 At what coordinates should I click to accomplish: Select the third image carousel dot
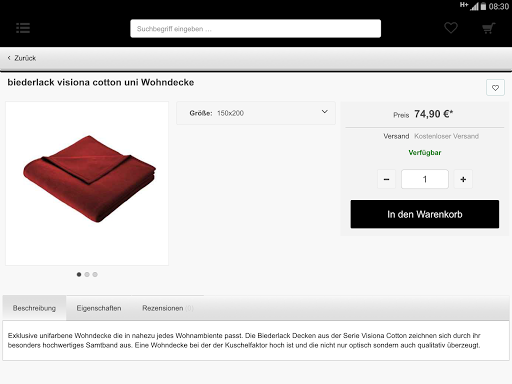pos(95,274)
